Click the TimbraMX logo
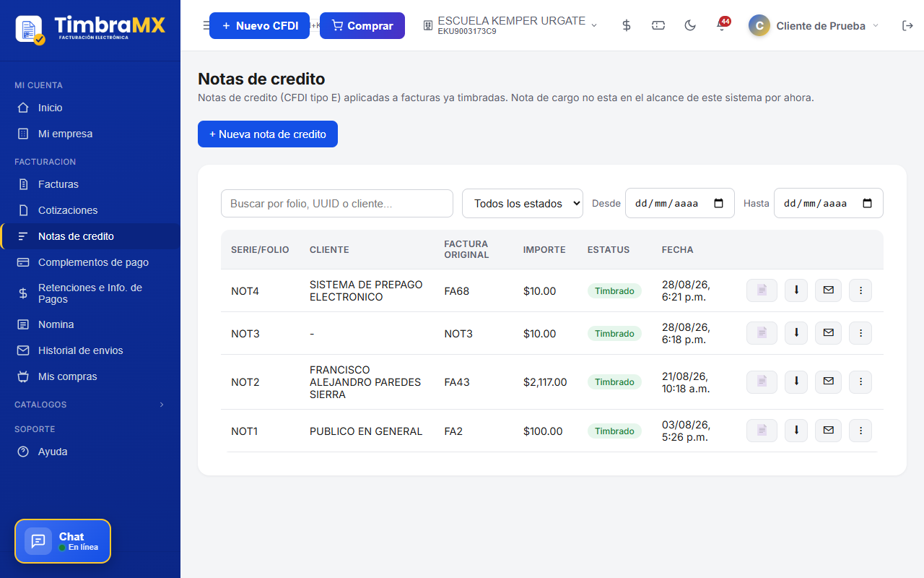Image resolution: width=924 pixels, height=578 pixels. point(90,28)
